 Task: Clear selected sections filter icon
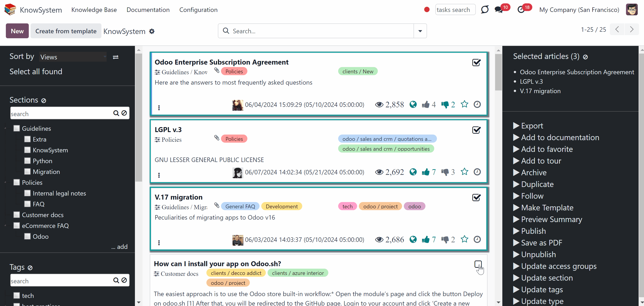(43, 101)
